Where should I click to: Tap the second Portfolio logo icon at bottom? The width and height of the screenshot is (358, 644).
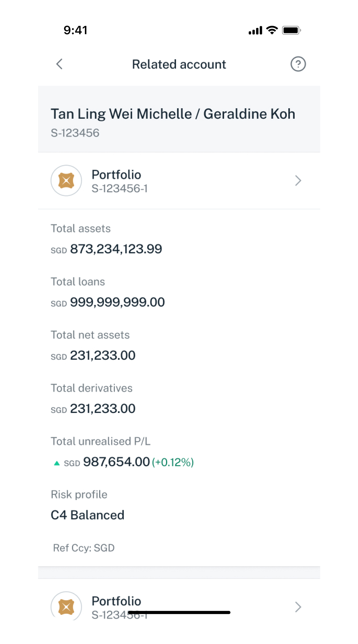coord(66,607)
